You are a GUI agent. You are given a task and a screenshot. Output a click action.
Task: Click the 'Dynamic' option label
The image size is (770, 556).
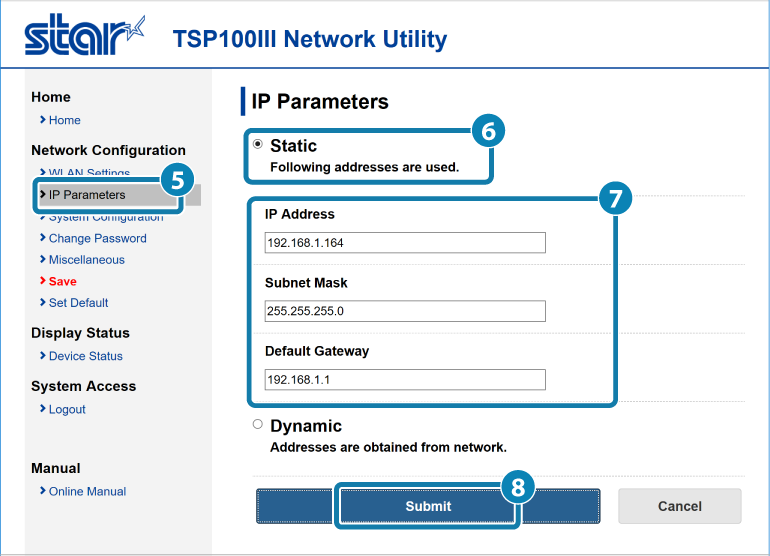[x=306, y=426]
